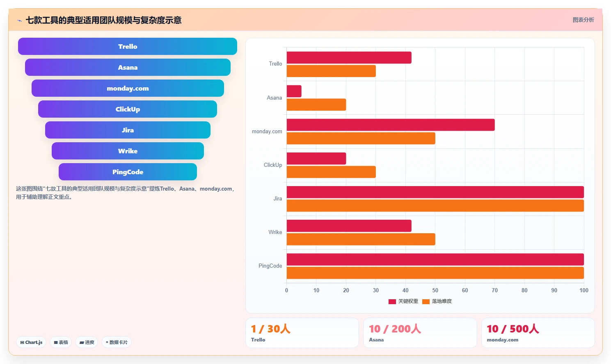Click the small icon before the title

[19, 20]
